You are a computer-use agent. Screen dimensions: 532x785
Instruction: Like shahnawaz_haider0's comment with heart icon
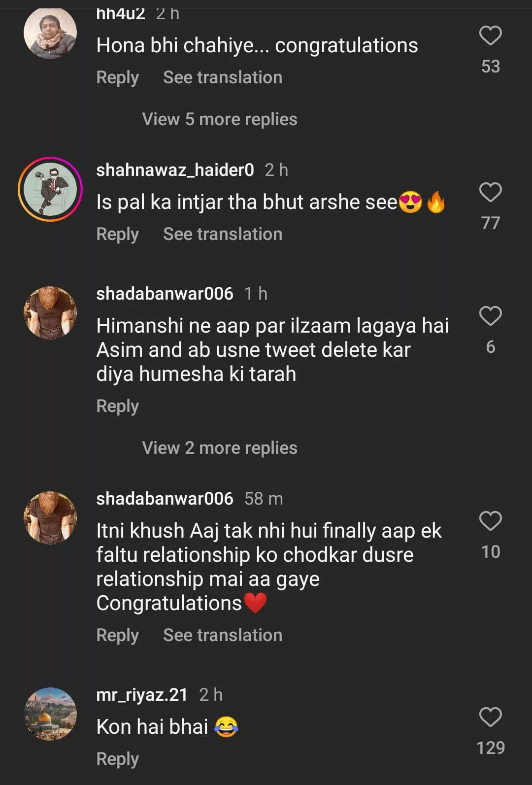pyautogui.click(x=490, y=192)
